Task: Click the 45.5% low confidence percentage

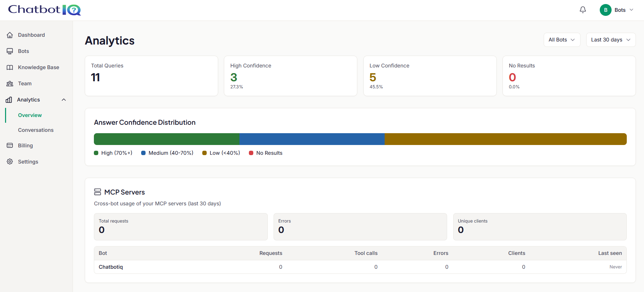Action: [x=376, y=87]
